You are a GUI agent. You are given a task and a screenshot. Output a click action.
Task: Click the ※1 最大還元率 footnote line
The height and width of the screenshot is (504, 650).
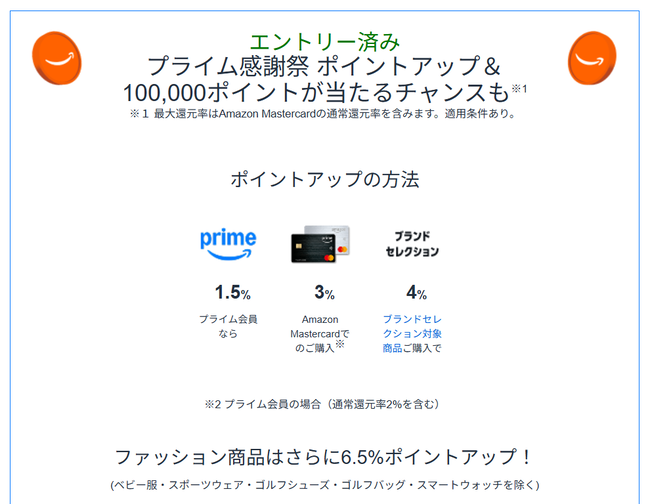click(x=323, y=114)
